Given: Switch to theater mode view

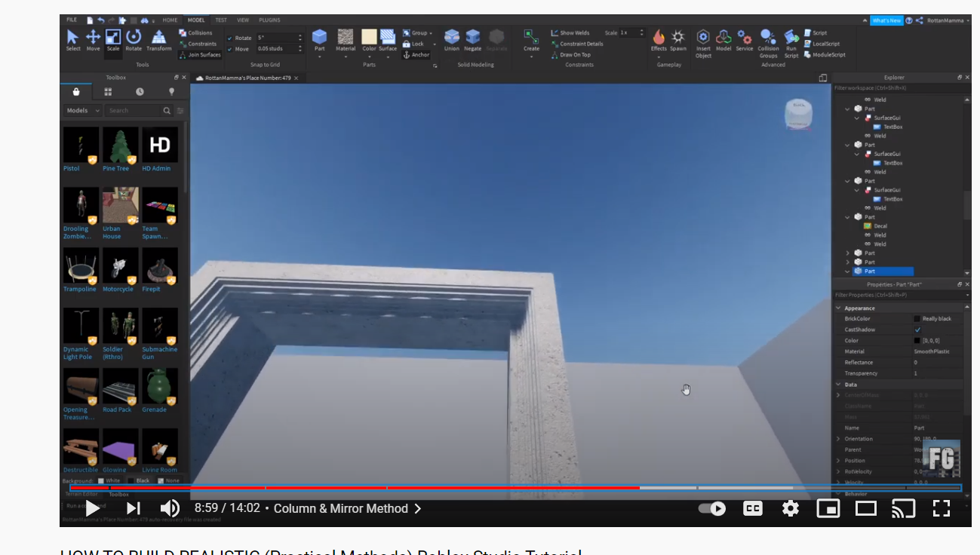Looking at the screenshot, I should (x=866, y=508).
